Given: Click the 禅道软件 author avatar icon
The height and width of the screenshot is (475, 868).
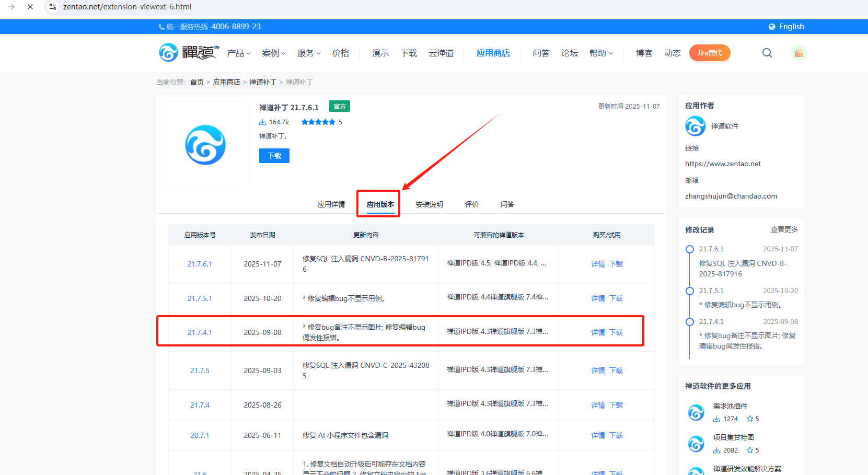Looking at the screenshot, I should coord(695,126).
